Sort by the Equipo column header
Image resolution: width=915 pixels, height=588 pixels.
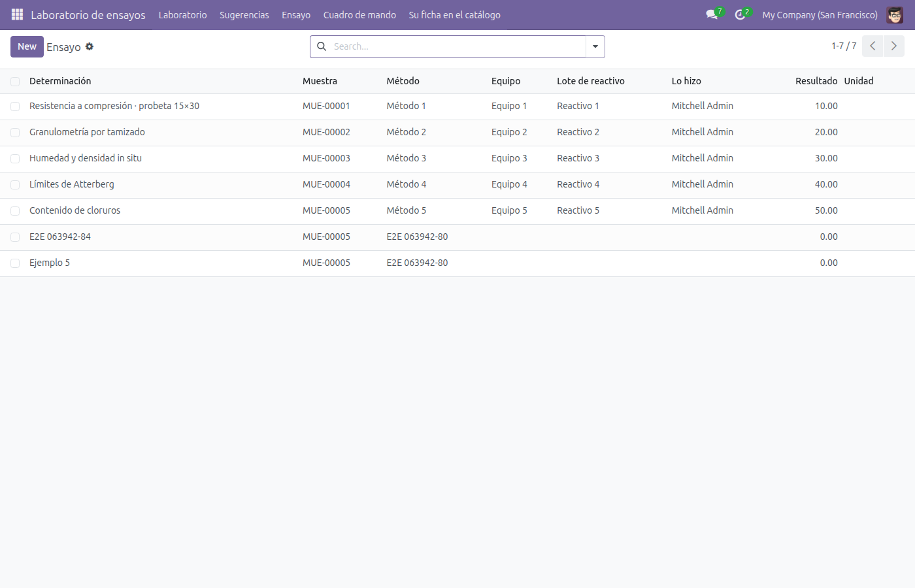pyautogui.click(x=506, y=81)
